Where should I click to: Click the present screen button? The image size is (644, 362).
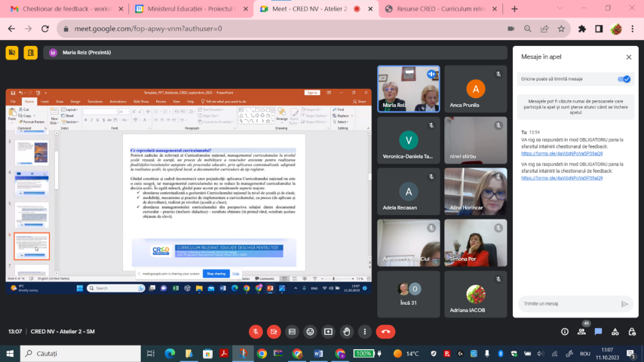click(x=328, y=331)
